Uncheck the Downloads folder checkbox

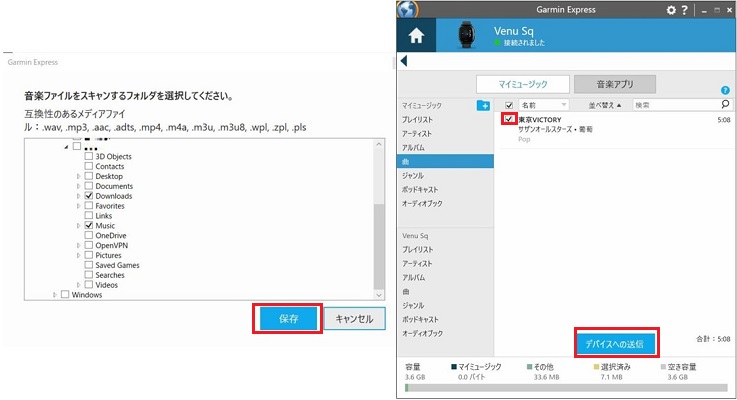coord(88,196)
